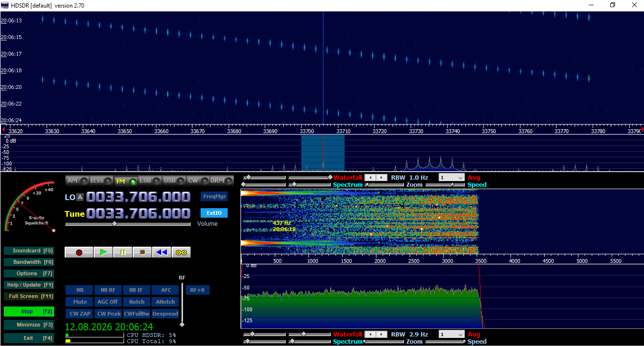Click the Speed slider next to RBW 2.9 Hz

(445, 342)
